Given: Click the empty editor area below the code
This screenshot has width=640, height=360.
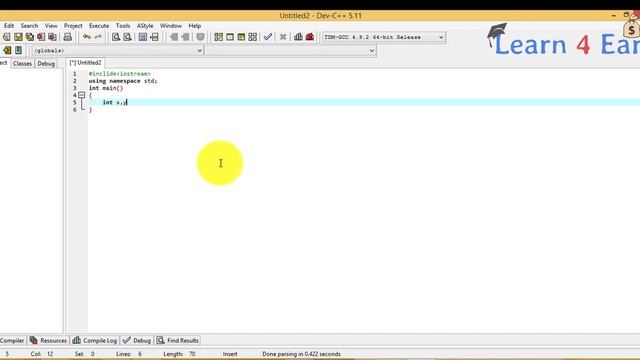Looking at the screenshot, I should 363,224.
